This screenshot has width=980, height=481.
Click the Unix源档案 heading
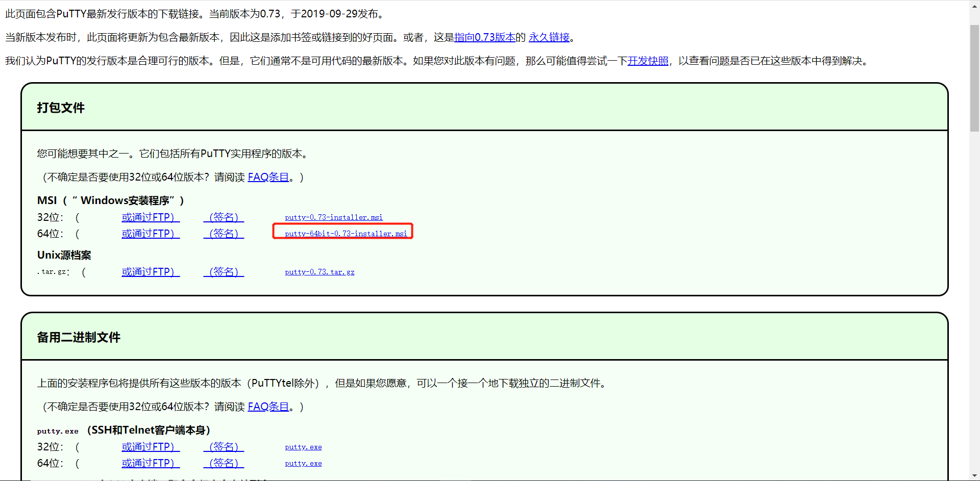pos(64,255)
